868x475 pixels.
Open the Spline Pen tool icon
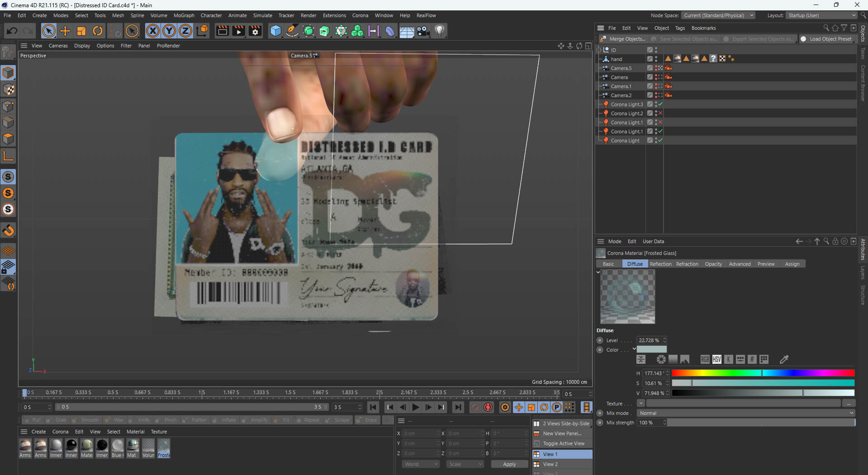point(292,31)
